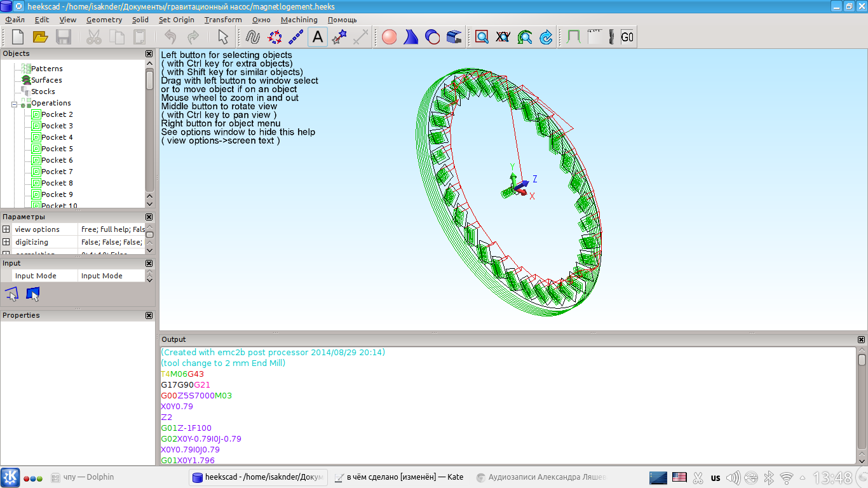Click the Objects panel vertical scrollbar thumb
Viewport: 868px width, 488px height.
(x=150, y=79)
